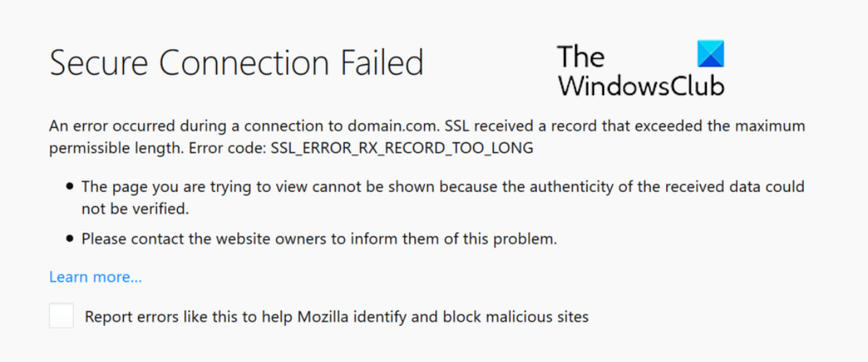
Task: Click the bullet dot before 'Please contact'
Action: click(69, 238)
